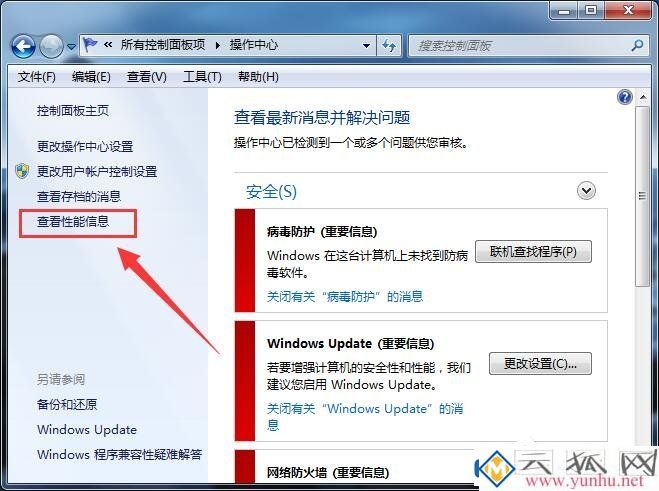Click the search magnifier icon
The image size is (659, 491).
[x=637, y=45]
